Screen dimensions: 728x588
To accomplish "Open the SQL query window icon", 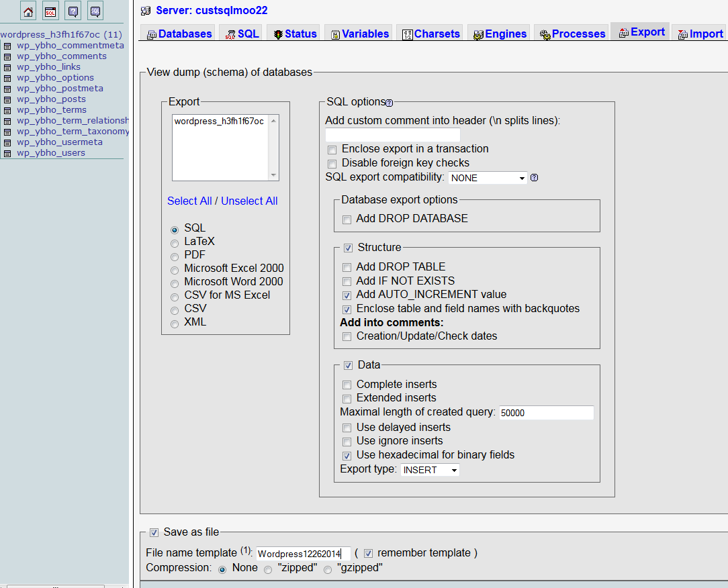I will click(x=50, y=11).
